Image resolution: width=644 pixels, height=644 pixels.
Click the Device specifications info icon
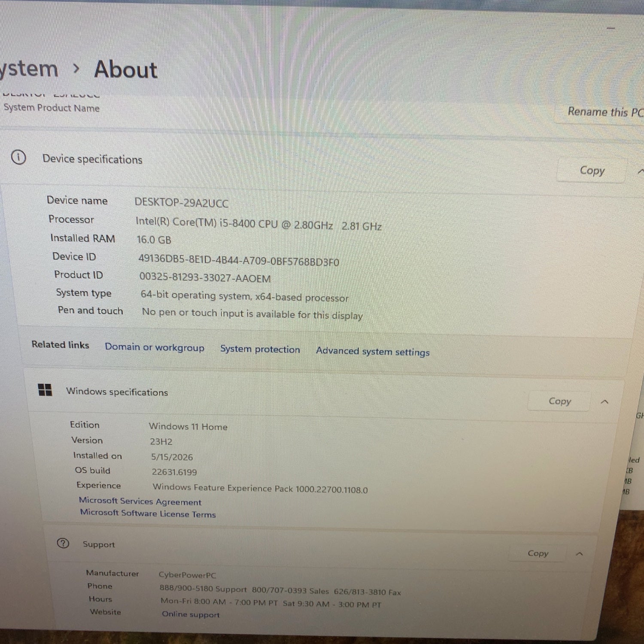pos(18,158)
